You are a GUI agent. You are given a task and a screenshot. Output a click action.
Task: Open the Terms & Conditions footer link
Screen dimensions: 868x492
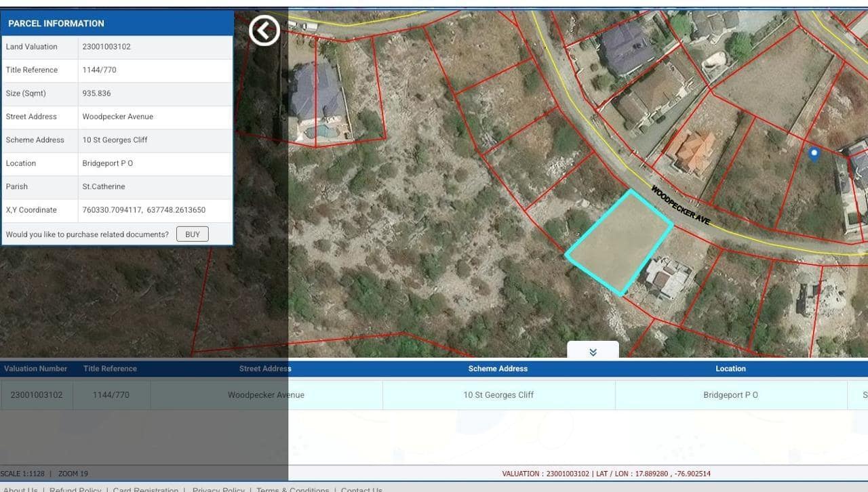tap(292, 489)
